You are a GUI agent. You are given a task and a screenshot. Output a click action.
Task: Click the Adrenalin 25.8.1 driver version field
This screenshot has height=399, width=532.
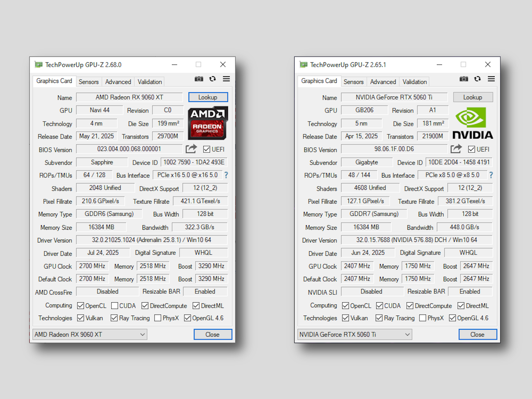[x=152, y=240]
